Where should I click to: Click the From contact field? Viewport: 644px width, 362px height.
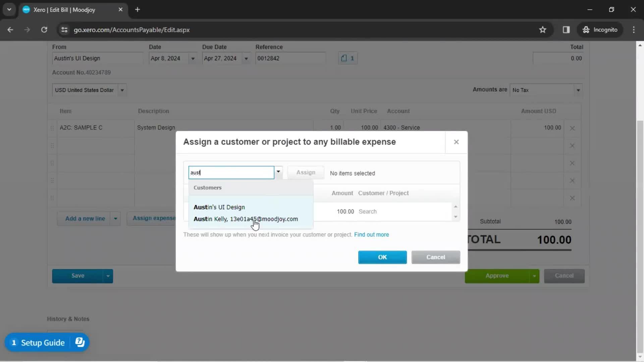point(97,58)
